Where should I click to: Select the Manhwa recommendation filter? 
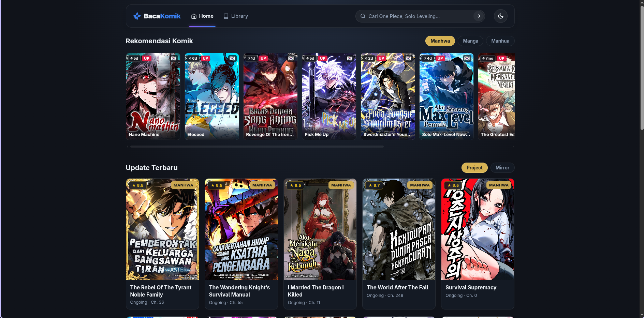(440, 41)
